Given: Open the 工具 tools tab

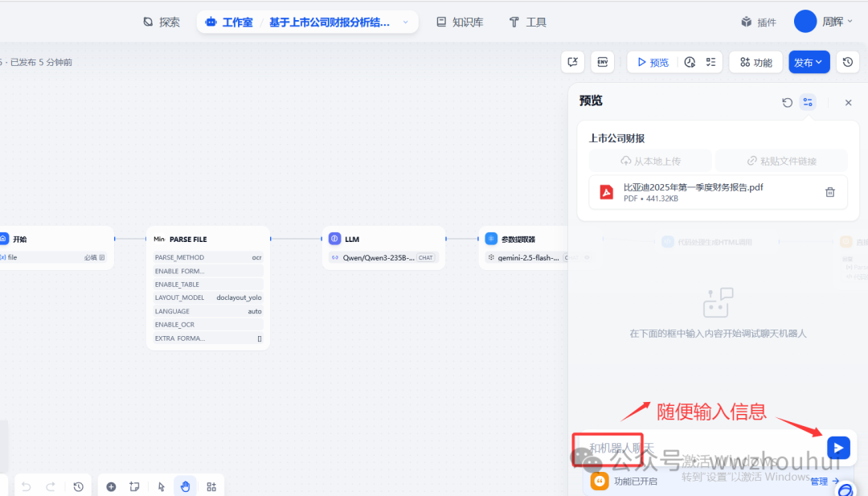Looking at the screenshot, I should click(x=527, y=23).
